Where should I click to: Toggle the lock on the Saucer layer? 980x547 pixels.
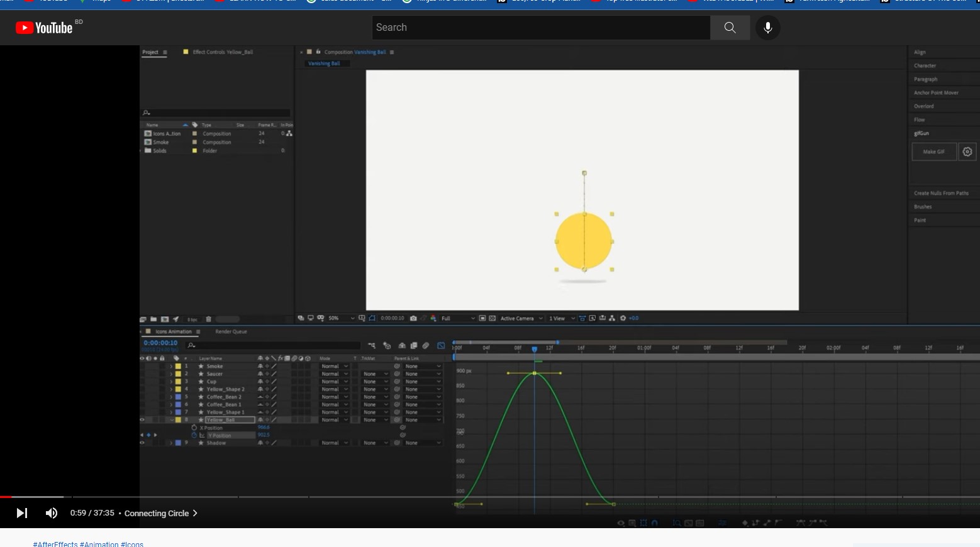click(x=162, y=373)
